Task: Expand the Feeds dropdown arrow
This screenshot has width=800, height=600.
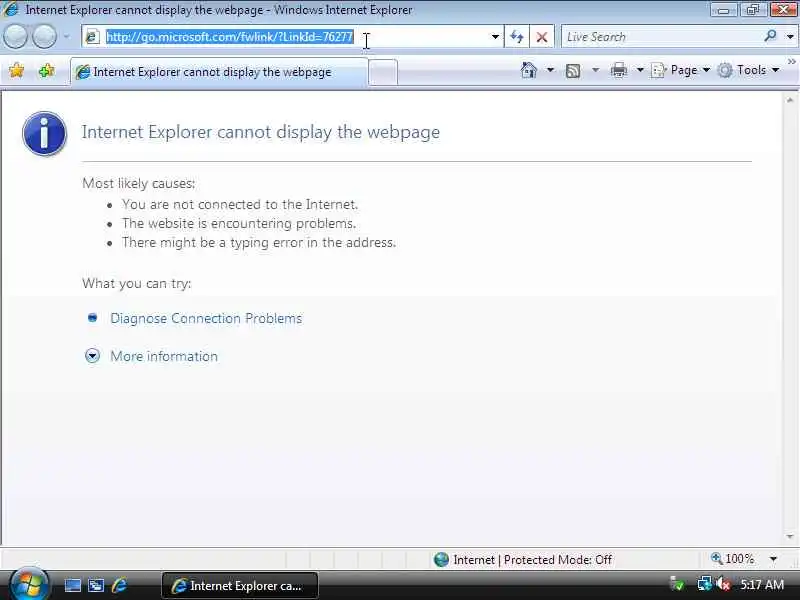Action: [x=595, y=70]
